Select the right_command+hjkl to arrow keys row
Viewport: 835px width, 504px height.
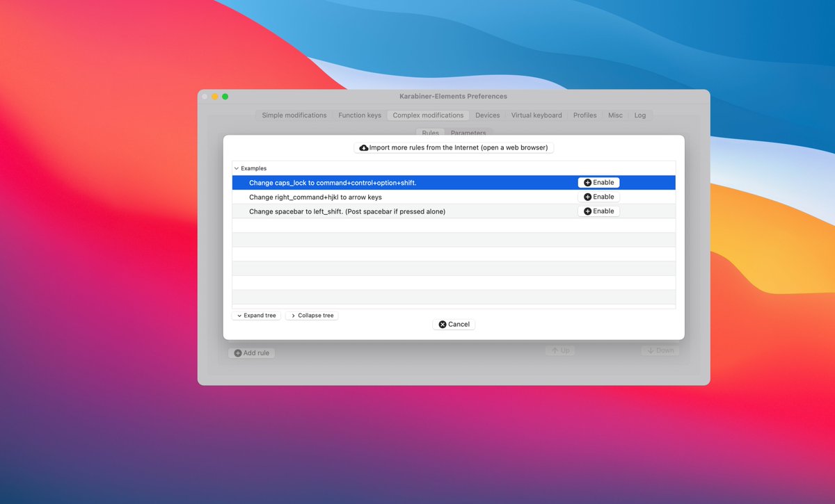tap(454, 197)
